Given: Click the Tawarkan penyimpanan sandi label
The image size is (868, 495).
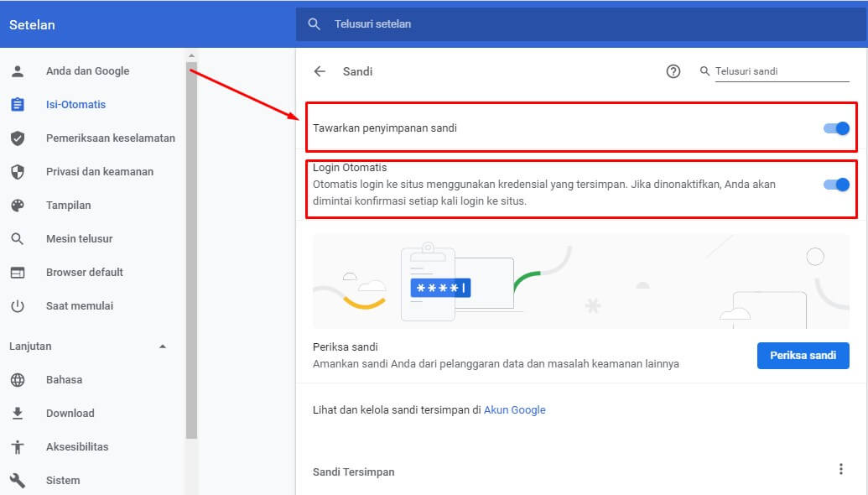Looking at the screenshot, I should point(385,128).
